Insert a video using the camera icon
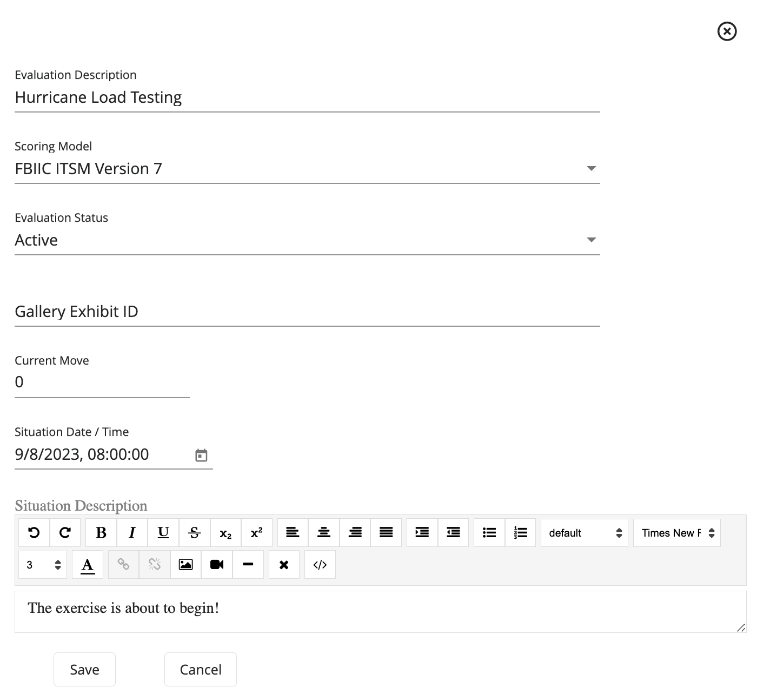 (217, 564)
